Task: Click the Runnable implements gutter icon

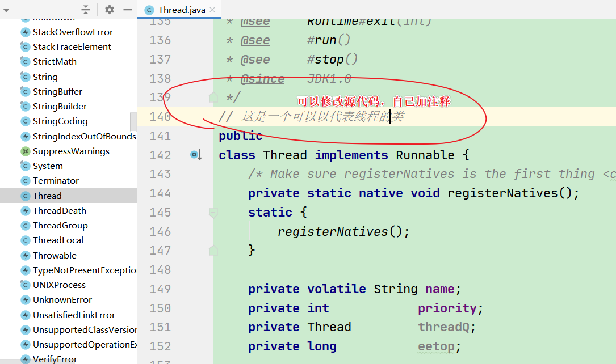Action: [196, 155]
